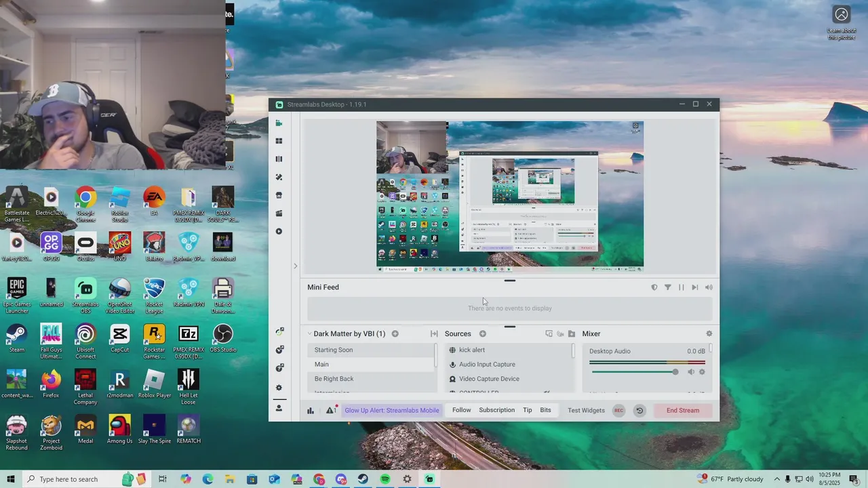Image resolution: width=868 pixels, height=488 pixels.
Task: Mute alert sounds in Mini Feed
Action: click(x=709, y=287)
